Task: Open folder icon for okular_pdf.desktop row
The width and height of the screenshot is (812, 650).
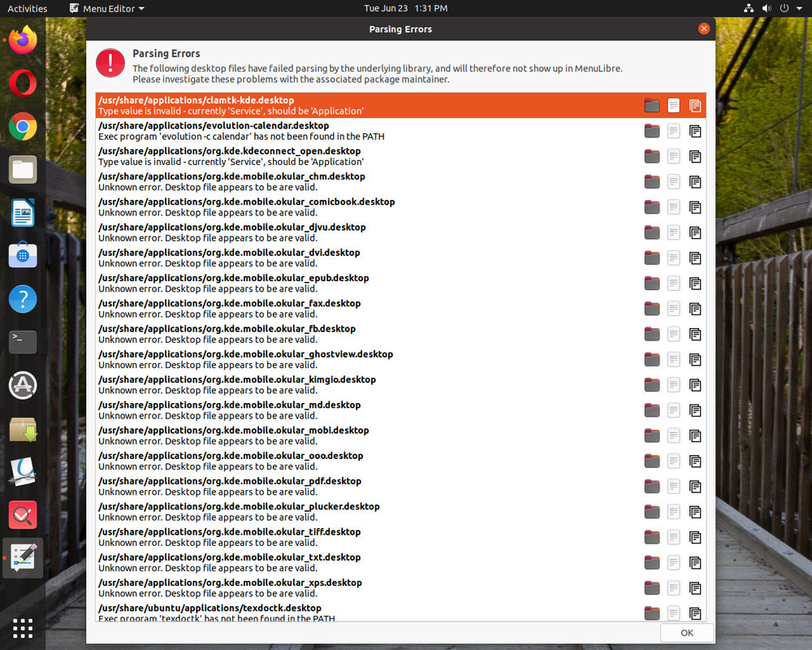Action: 652,487
